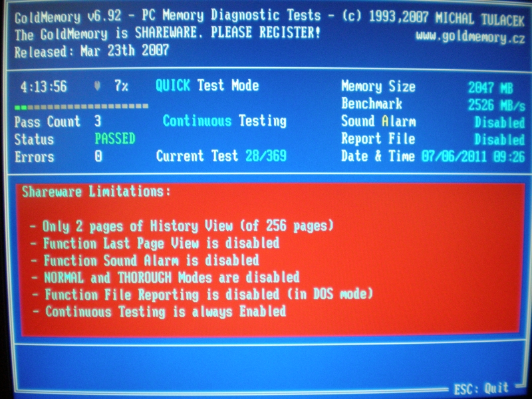Image resolution: width=532 pixels, height=399 pixels.
Task: Click the Shareware Limitations: heading
Action: coord(96,192)
